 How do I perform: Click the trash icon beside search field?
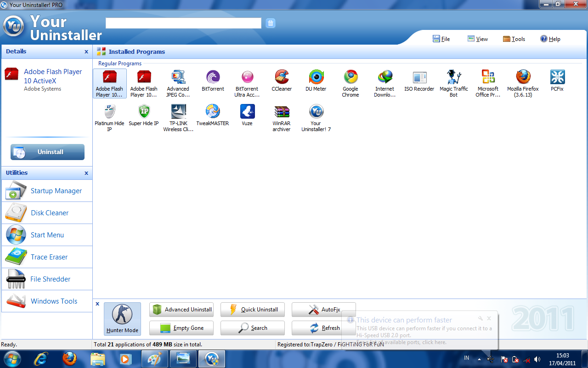pyautogui.click(x=271, y=23)
